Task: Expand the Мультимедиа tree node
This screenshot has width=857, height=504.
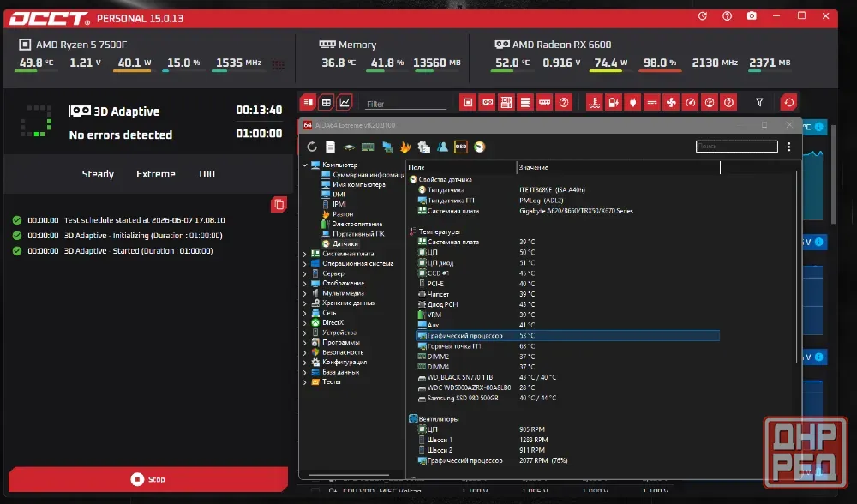Action: click(x=305, y=293)
